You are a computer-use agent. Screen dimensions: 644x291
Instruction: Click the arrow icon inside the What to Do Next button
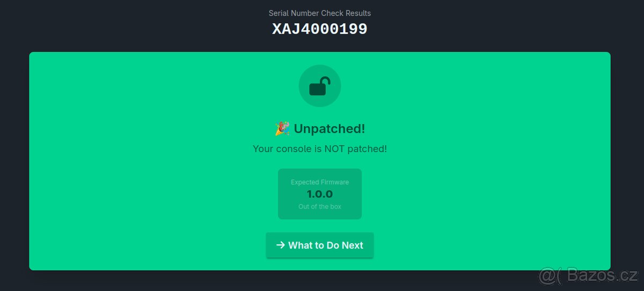click(280, 245)
